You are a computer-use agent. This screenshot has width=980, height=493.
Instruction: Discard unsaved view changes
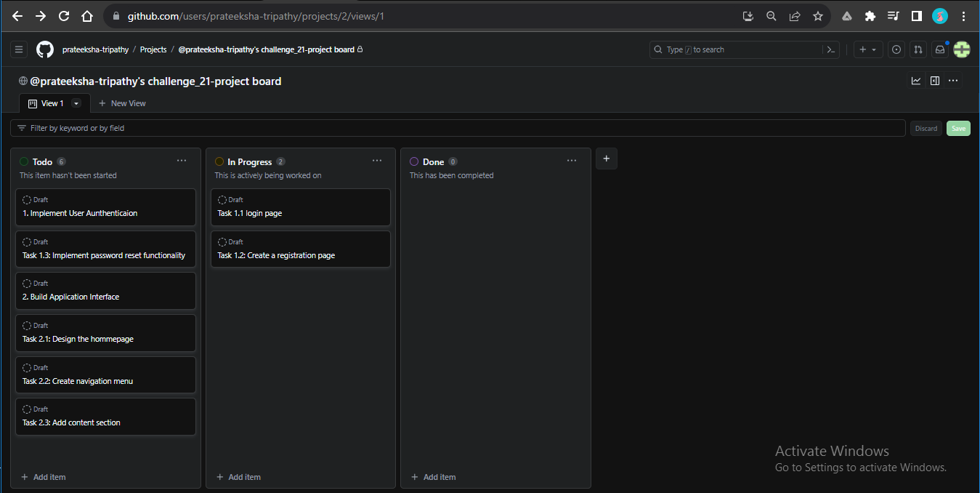click(x=926, y=128)
